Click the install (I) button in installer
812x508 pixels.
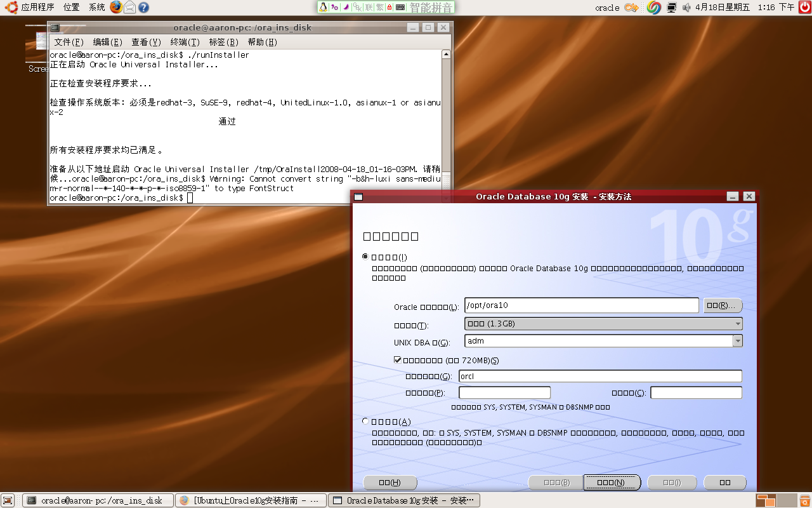672,483
